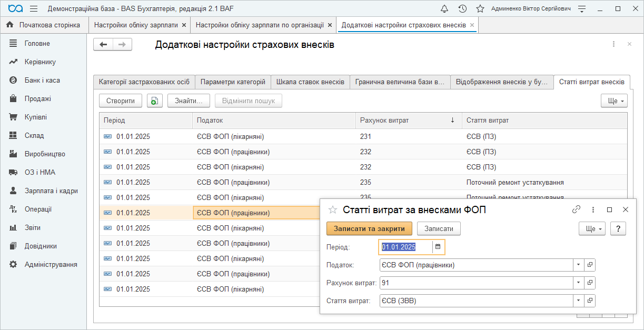
Task: Click the Створити button
Action: (x=121, y=101)
